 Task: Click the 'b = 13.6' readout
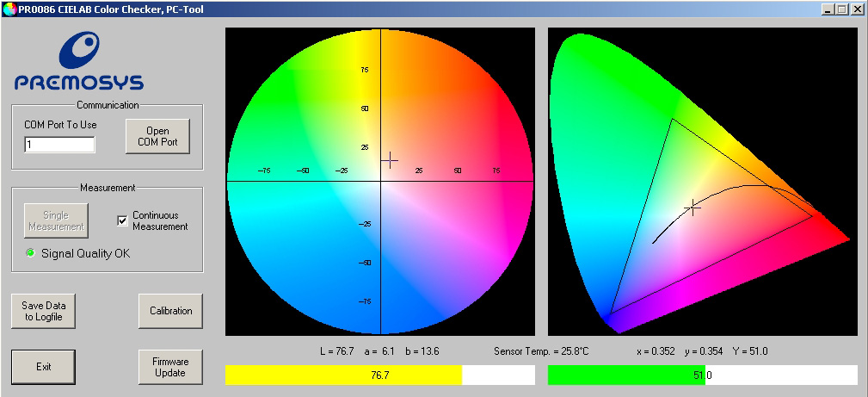coord(422,351)
